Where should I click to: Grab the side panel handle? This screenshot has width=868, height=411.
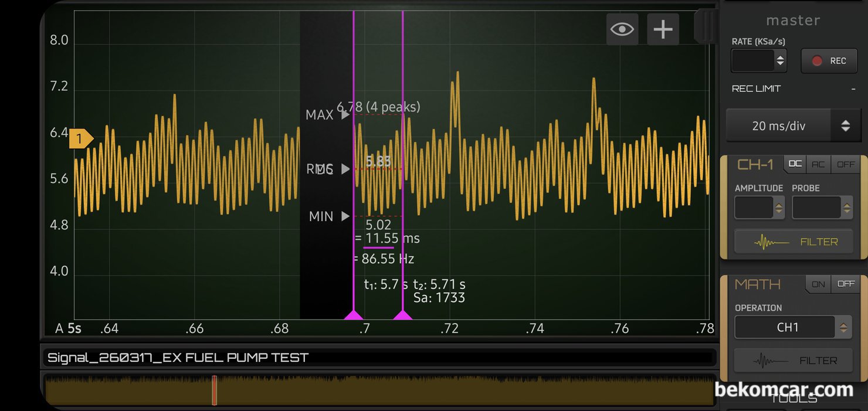706,26
